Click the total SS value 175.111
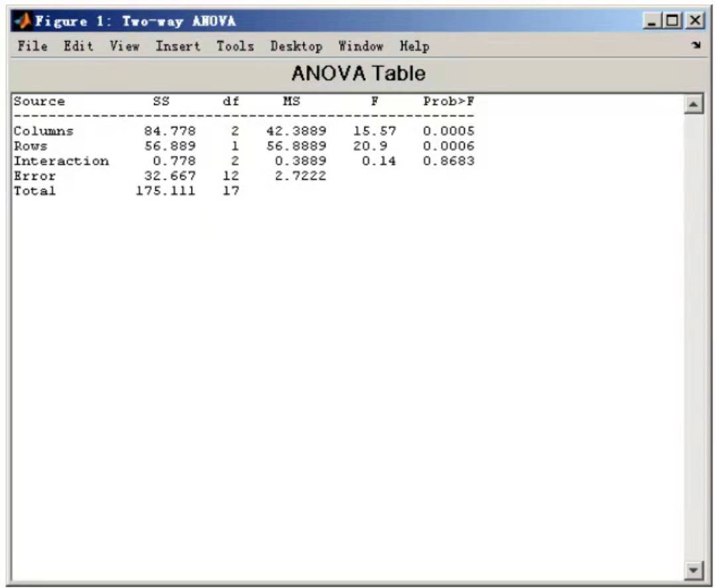Screen dimensions: 716x588 click(x=166, y=191)
